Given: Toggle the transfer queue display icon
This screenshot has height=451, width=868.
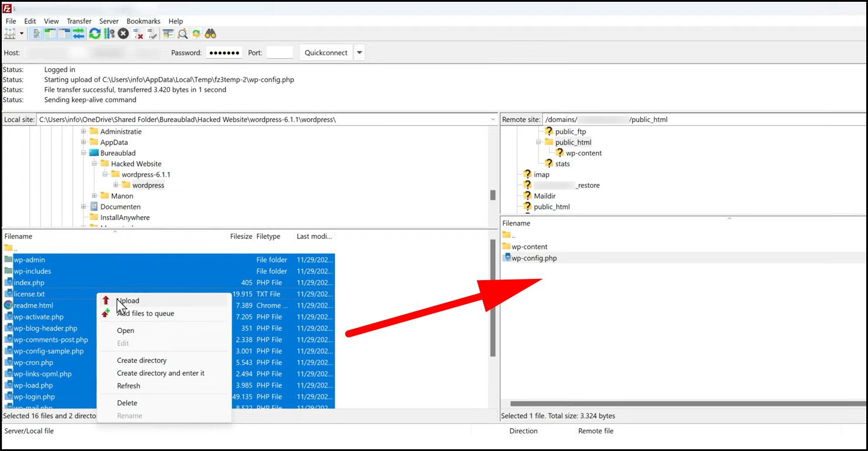Looking at the screenshot, I should (79, 33).
